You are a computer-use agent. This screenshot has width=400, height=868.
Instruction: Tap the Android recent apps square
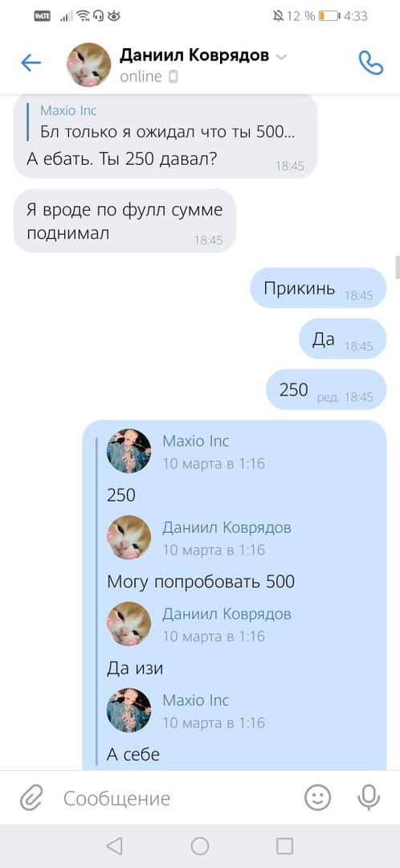point(284,845)
